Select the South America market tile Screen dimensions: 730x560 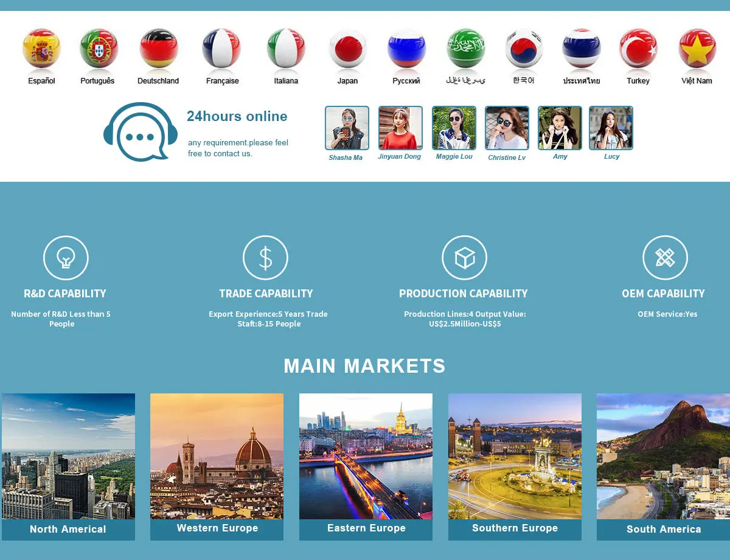(x=663, y=467)
